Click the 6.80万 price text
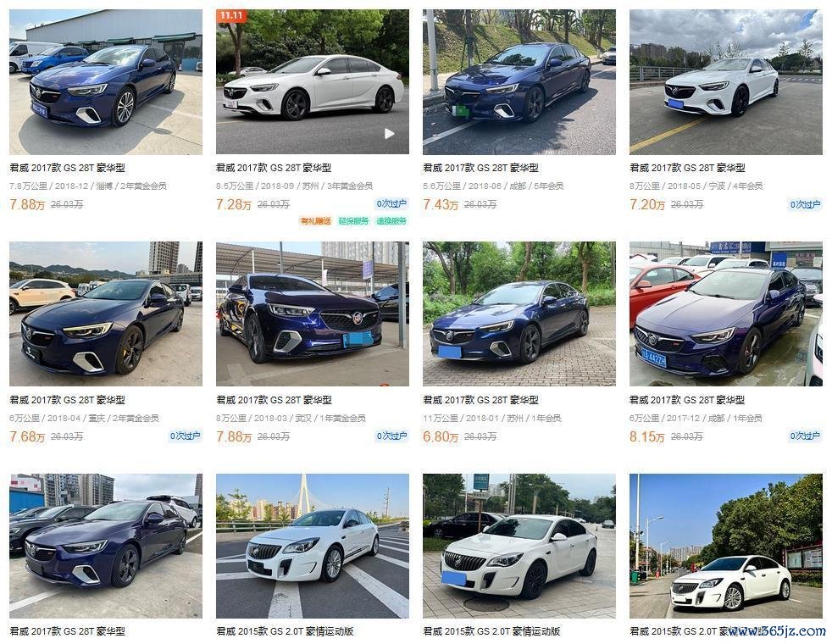The height and width of the screenshot is (644, 832). point(441,436)
